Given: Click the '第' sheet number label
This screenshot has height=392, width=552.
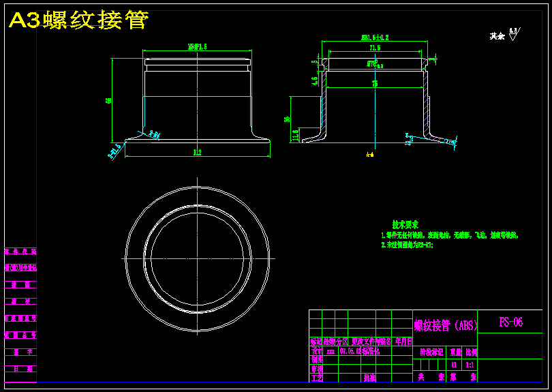Looking at the screenshot, I should 453,378.
